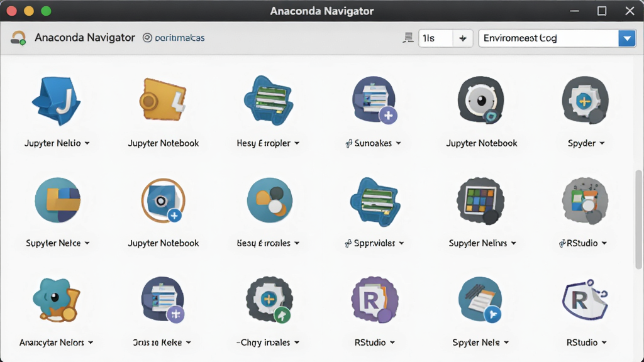
Task: Click the Supyter Nelce app icon
Action: pyautogui.click(x=57, y=200)
